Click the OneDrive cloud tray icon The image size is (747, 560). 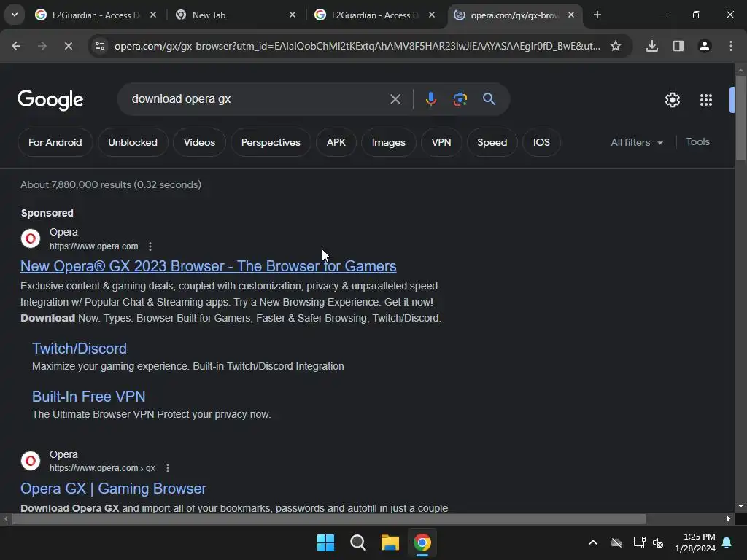pyautogui.click(x=616, y=542)
